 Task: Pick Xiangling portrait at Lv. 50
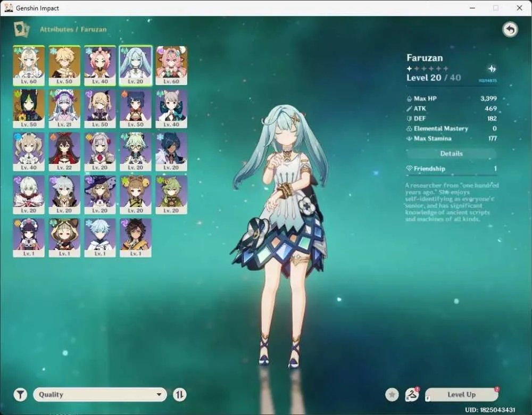click(136, 109)
